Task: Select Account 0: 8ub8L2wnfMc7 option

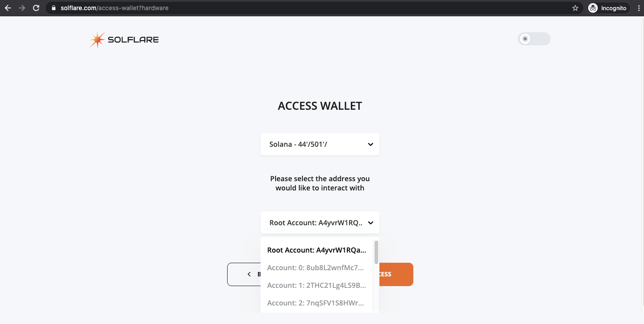Action: (316, 268)
